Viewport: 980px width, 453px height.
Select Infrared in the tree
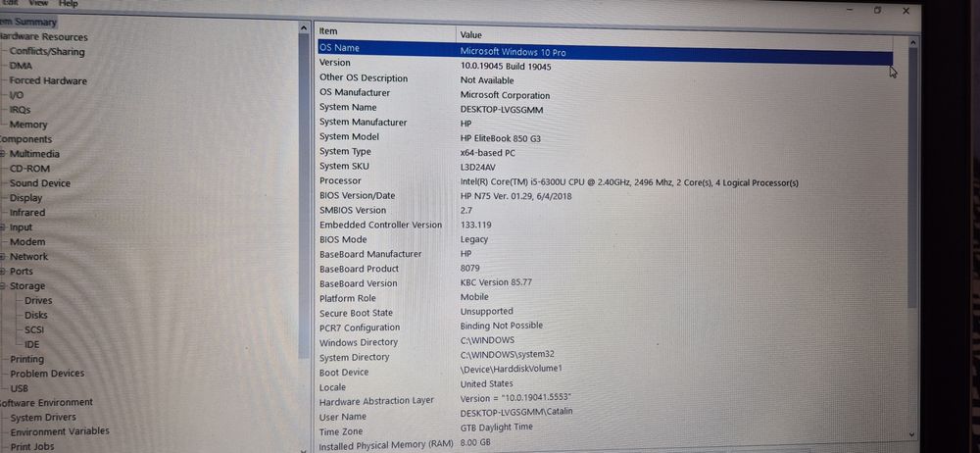(26, 213)
